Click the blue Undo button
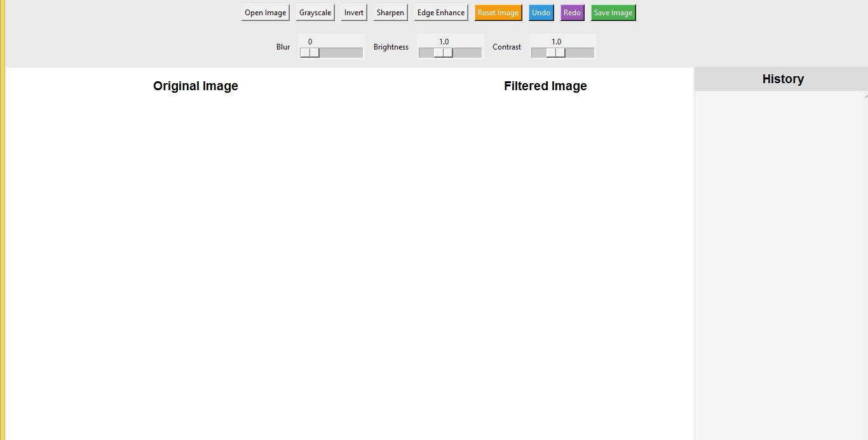The image size is (868, 440). 541,13
